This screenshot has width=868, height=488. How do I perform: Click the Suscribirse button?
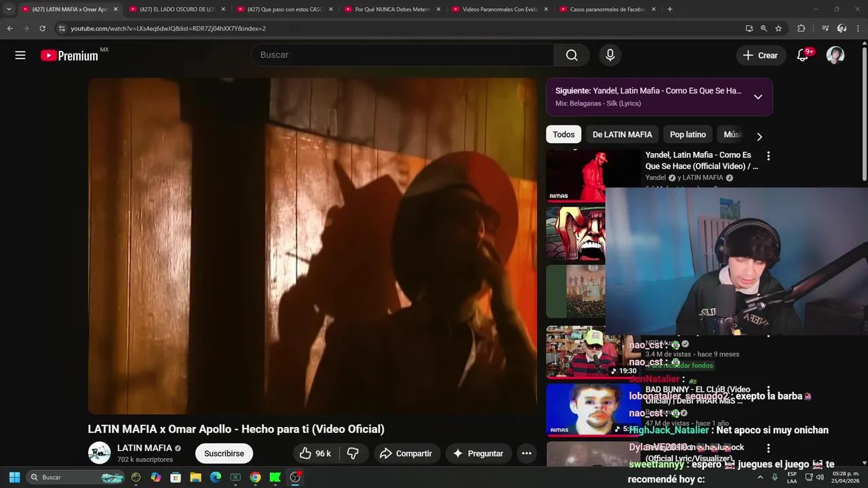click(224, 453)
